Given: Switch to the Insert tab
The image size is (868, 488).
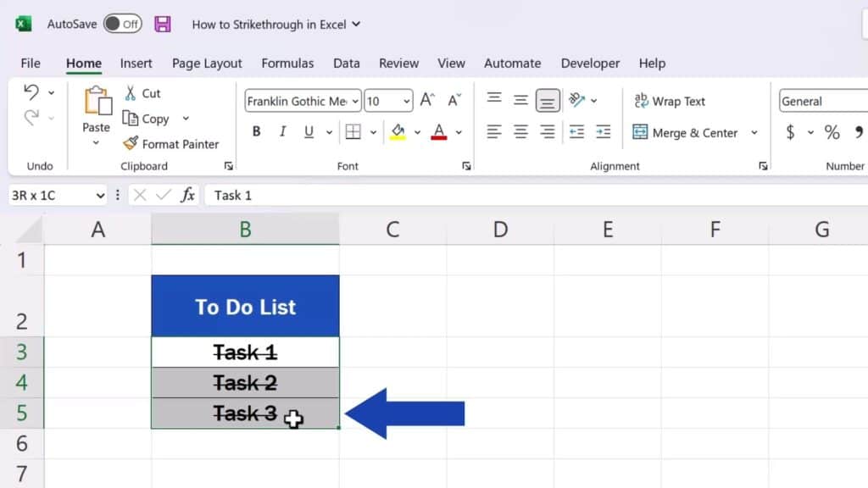Looking at the screenshot, I should 136,63.
